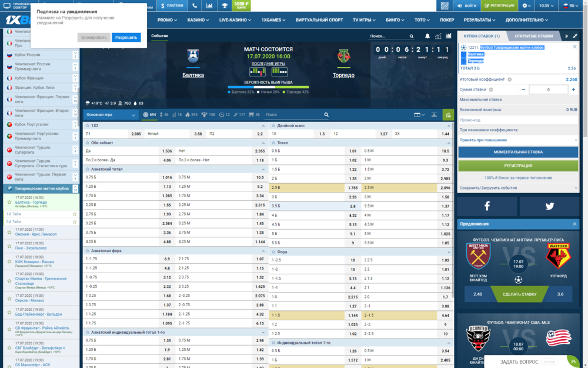Click СДЕЛАТЬ СТАВКУ on the West Ham offer
The width and height of the screenshot is (588, 368).
click(x=519, y=294)
